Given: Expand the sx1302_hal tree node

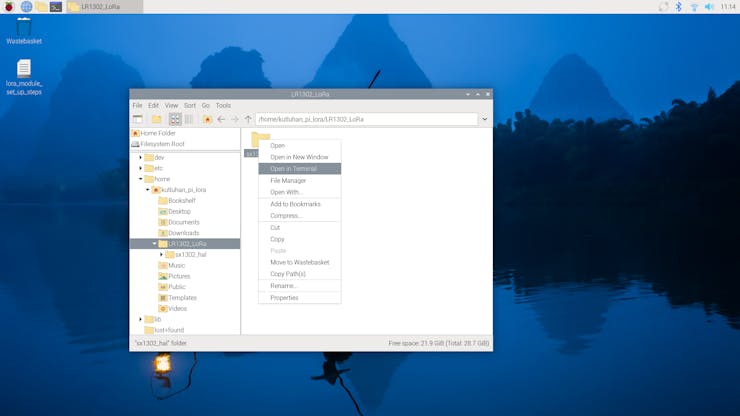Looking at the screenshot, I should click(161, 255).
